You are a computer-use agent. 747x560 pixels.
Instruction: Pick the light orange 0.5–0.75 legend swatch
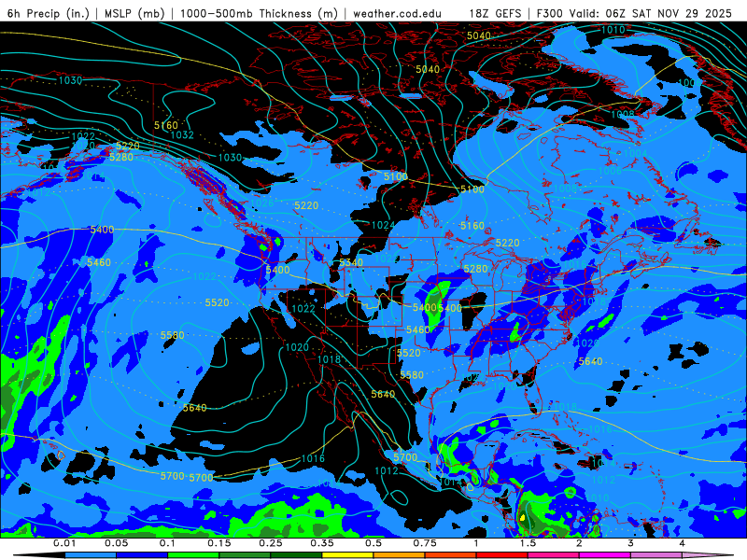tap(400, 555)
